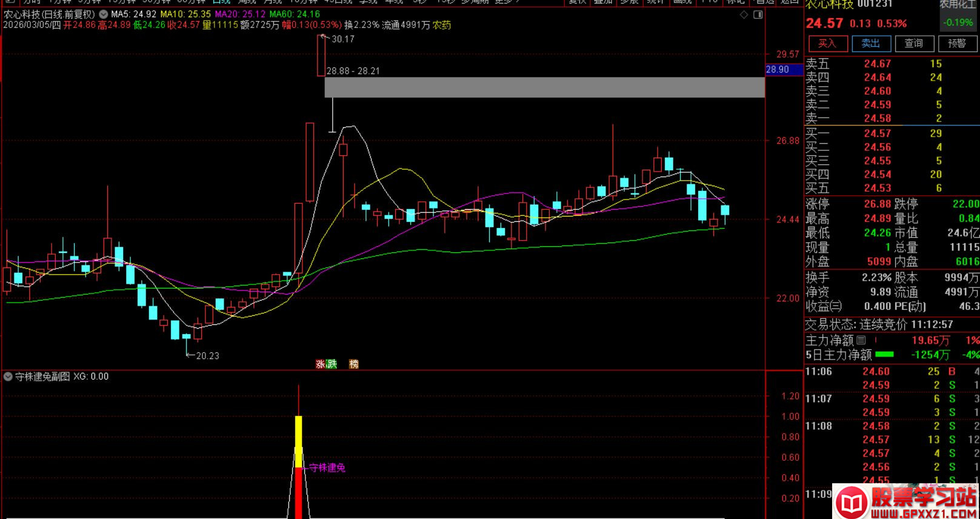Click the diamond icon at chart top-right
Viewport: 980px width, 519px height.
(744, 15)
